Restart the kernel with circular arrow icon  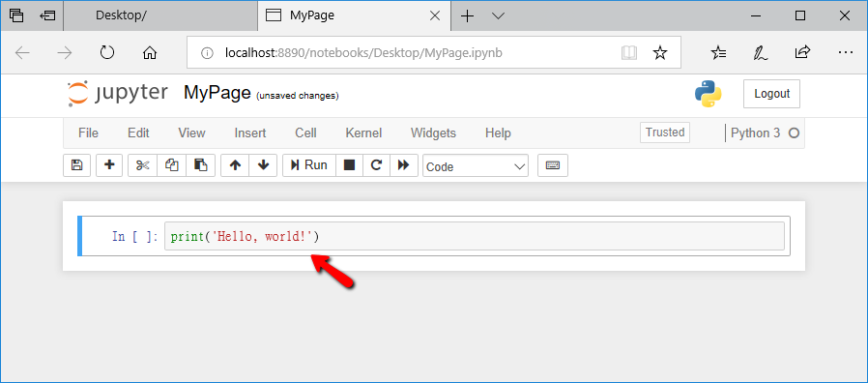pyautogui.click(x=376, y=165)
